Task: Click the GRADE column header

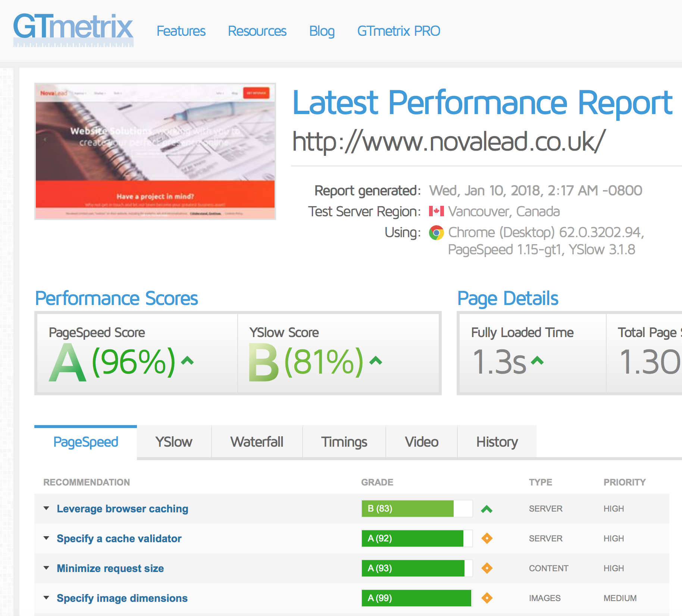Action: click(x=377, y=482)
